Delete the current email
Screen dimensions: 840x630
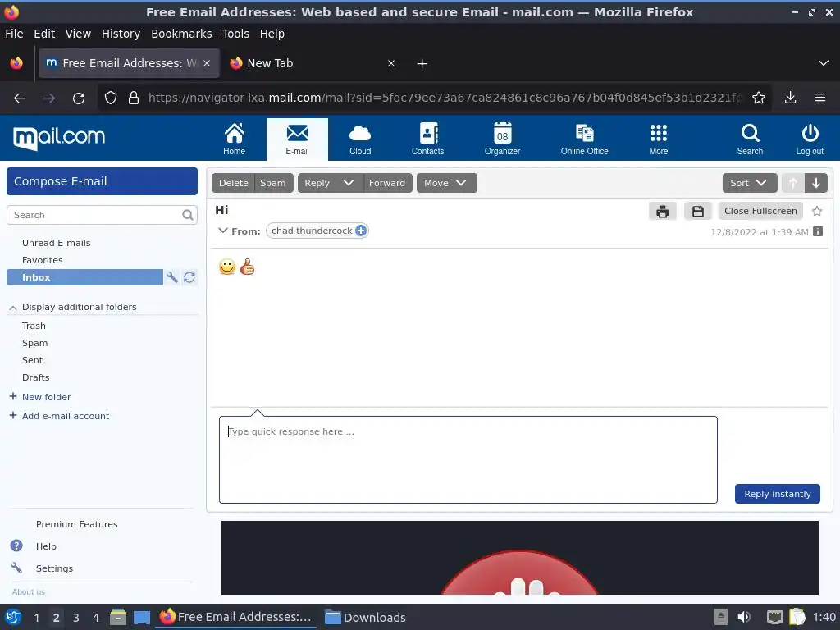pos(233,183)
